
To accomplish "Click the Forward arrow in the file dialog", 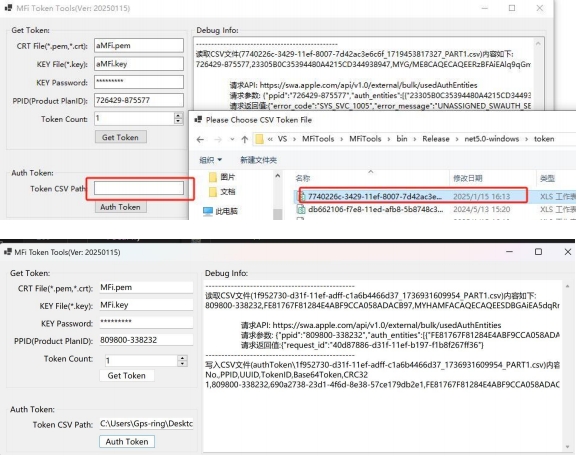I will click(x=218, y=140).
